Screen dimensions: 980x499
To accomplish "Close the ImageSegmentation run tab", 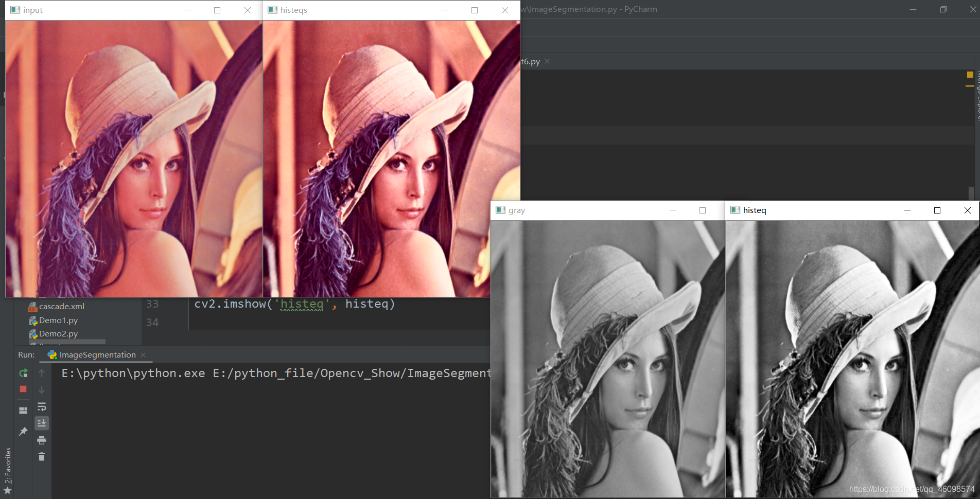I will pyautogui.click(x=143, y=355).
